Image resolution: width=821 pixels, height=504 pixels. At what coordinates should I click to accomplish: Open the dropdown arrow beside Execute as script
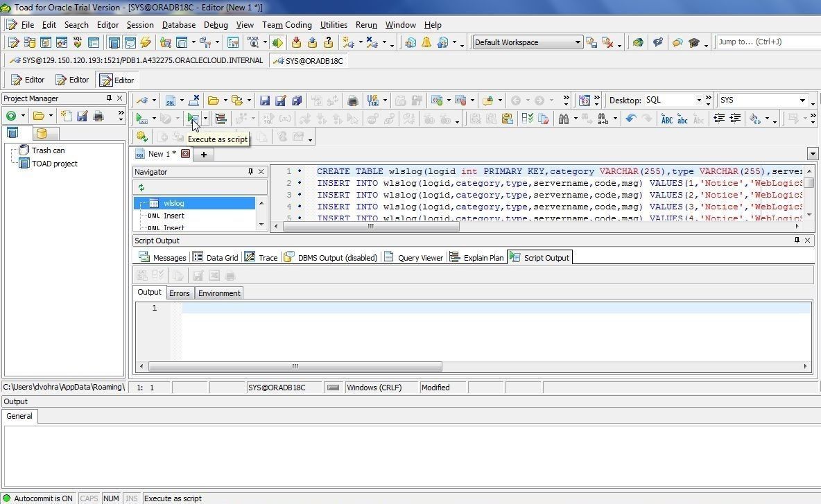[x=205, y=119]
